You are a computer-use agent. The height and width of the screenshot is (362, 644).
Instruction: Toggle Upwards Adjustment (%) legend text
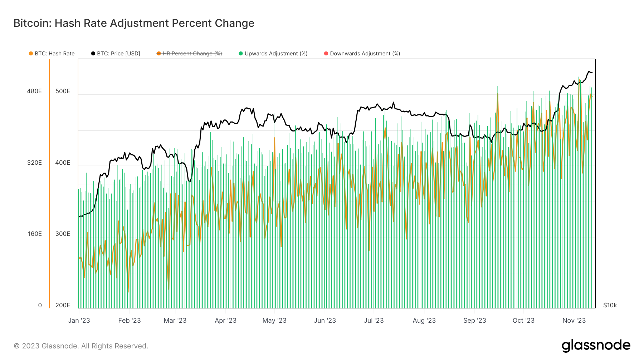276,54
